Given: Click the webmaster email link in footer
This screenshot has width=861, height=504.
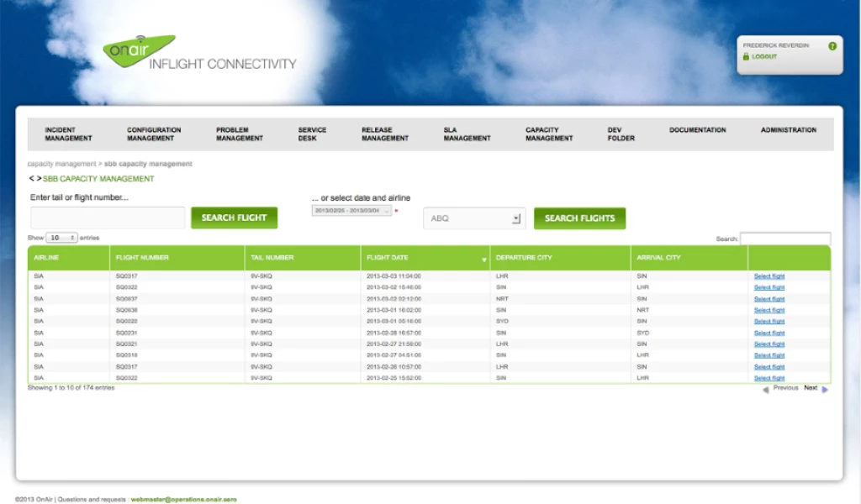Looking at the screenshot, I should [183, 499].
